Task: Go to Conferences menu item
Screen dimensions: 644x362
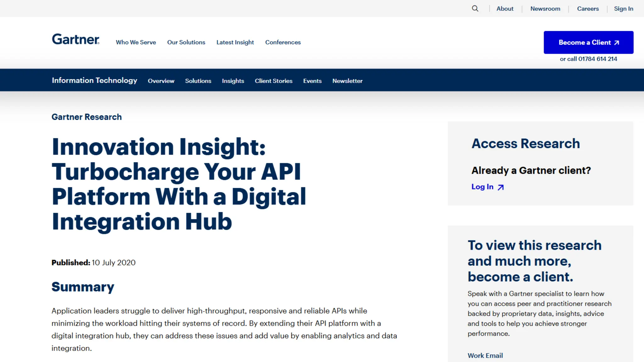Action: (x=283, y=42)
